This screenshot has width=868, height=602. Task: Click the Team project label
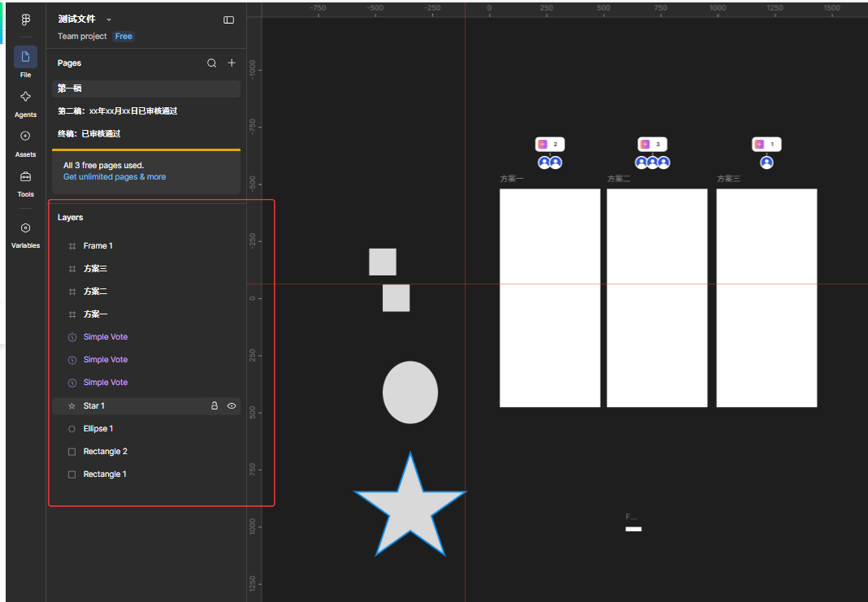point(82,37)
